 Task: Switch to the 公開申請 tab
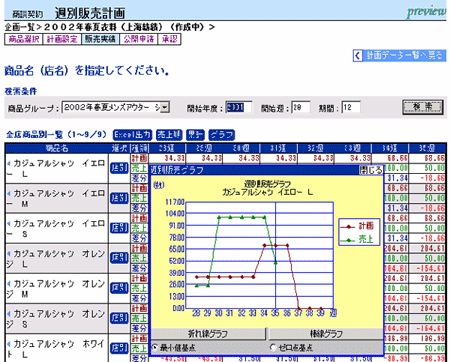(x=139, y=39)
